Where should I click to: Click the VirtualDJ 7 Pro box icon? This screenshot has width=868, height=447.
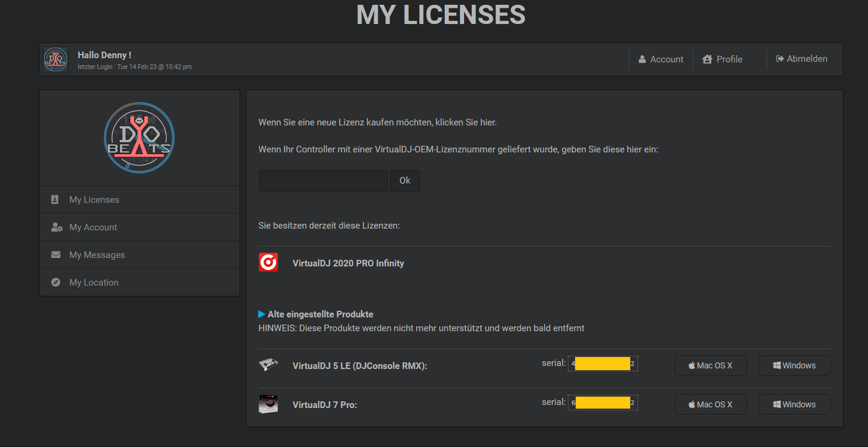(x=268, y=404)
